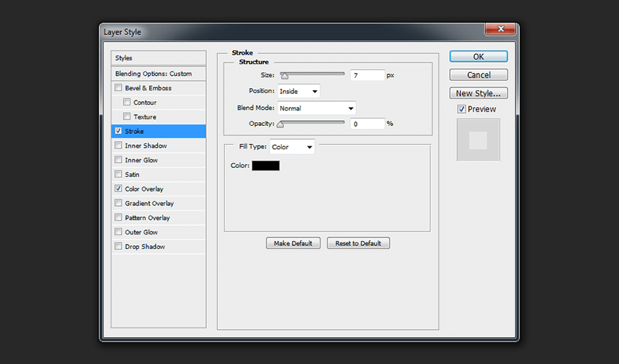
Task: Click Make Default button
Action: tap(293, 243)
